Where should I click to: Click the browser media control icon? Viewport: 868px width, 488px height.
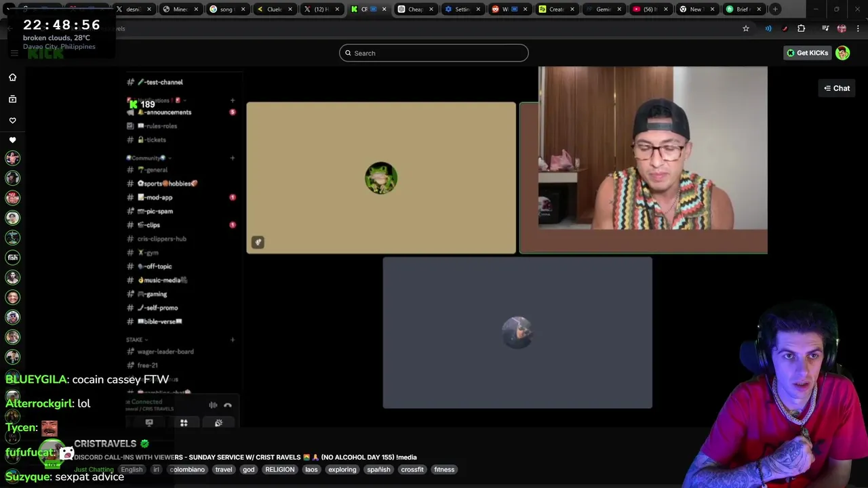click(x=825, y=28)
